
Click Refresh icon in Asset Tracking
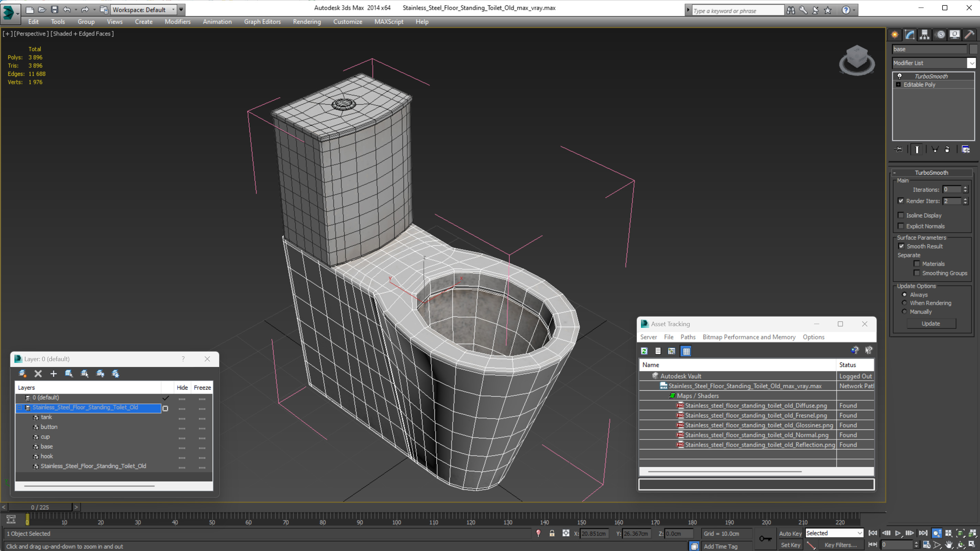[644, 351]
